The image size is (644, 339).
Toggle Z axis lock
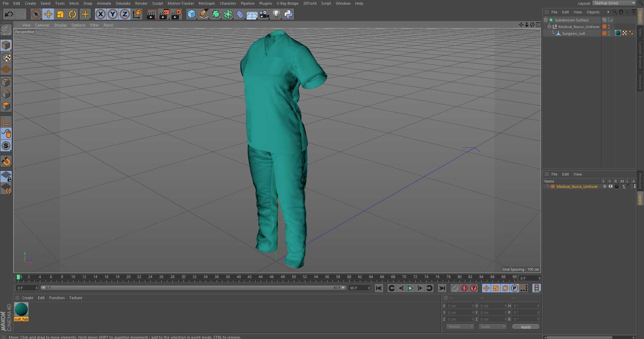(x=125, y=14)
